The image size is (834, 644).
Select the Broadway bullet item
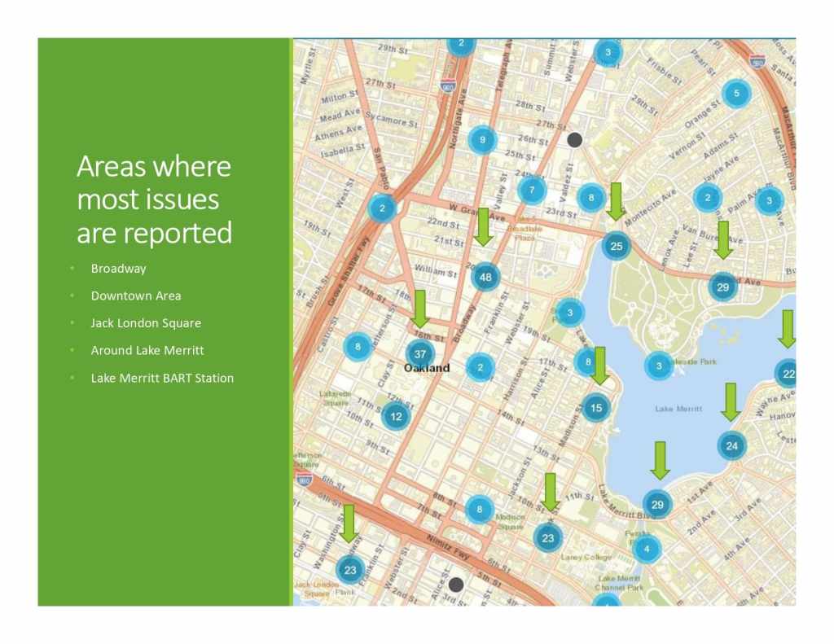118,268
